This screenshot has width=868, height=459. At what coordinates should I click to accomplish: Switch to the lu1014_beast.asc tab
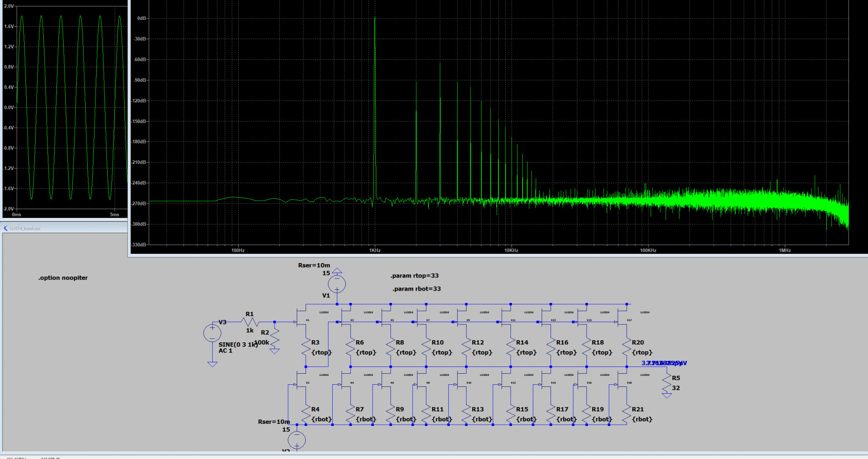pyautogui.click(x=25, y=228)
